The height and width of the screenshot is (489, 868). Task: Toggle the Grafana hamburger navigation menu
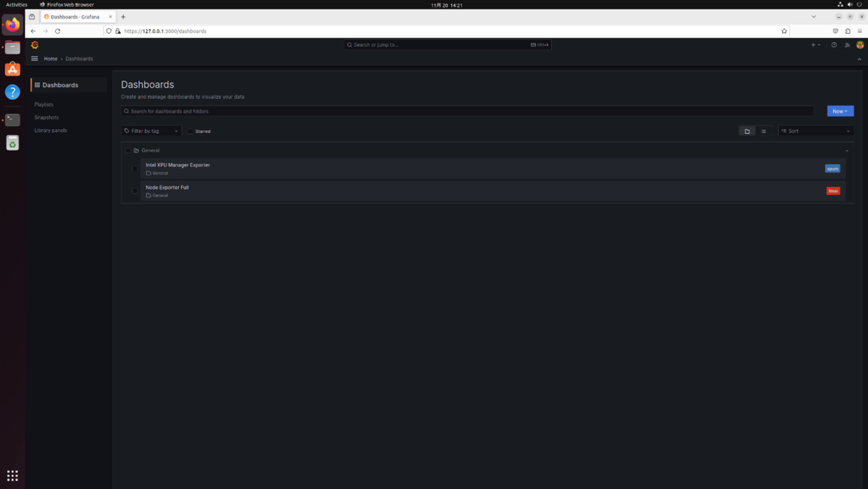coord(35,58)
